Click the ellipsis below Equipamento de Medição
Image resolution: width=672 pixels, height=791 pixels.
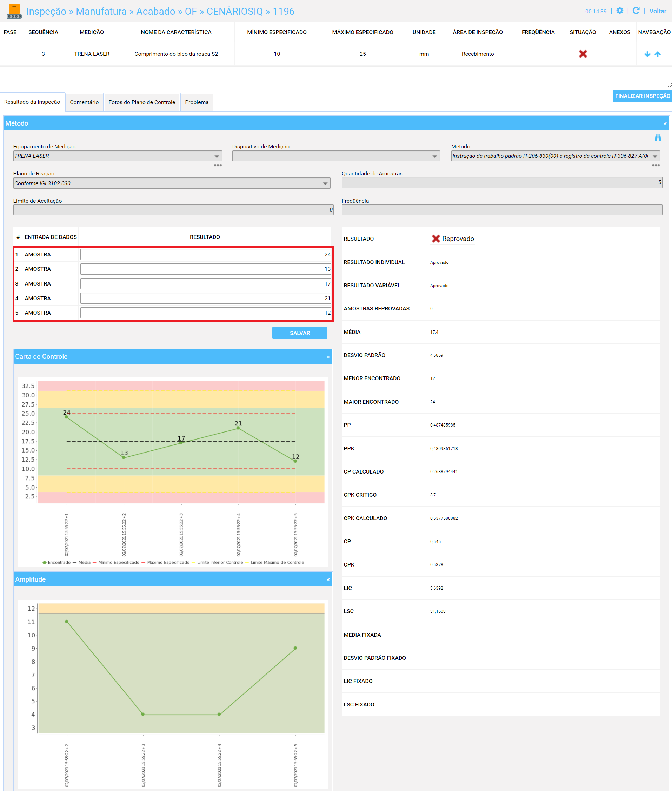point(218,165)
